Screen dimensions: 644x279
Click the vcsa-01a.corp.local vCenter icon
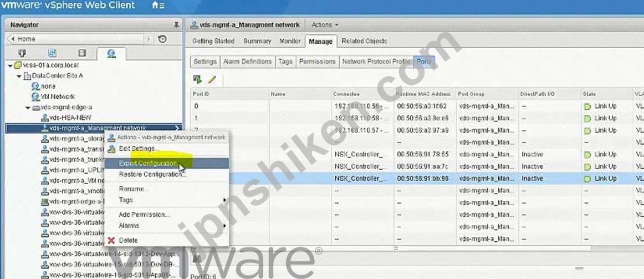(x=17, y=65)
